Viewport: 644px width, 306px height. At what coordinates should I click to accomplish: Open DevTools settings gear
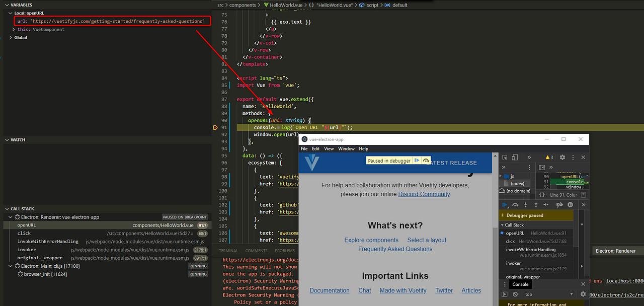pyautogui.click(x=562, y=158)
